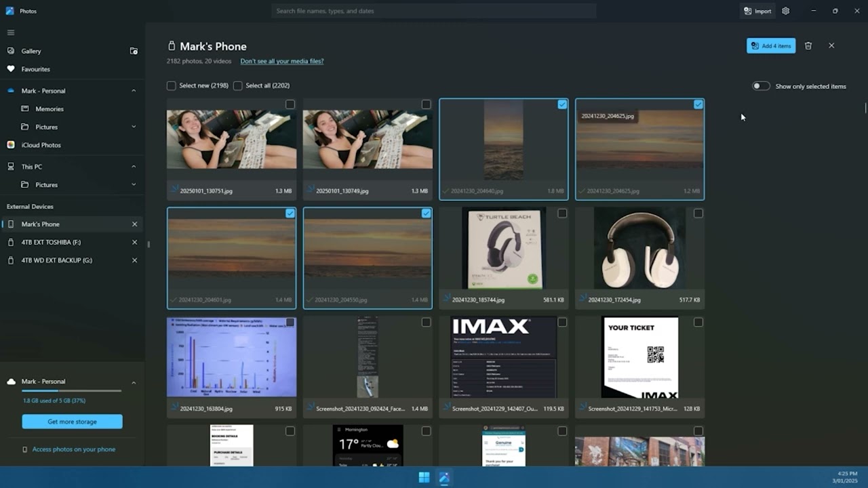Open the hamburger navigation menu
This screenshot has width=868, height=488.
10,33
